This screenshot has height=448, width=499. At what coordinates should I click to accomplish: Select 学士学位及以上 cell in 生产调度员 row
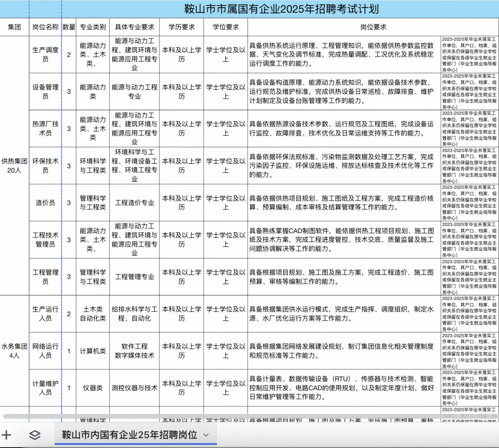(226, 54)
